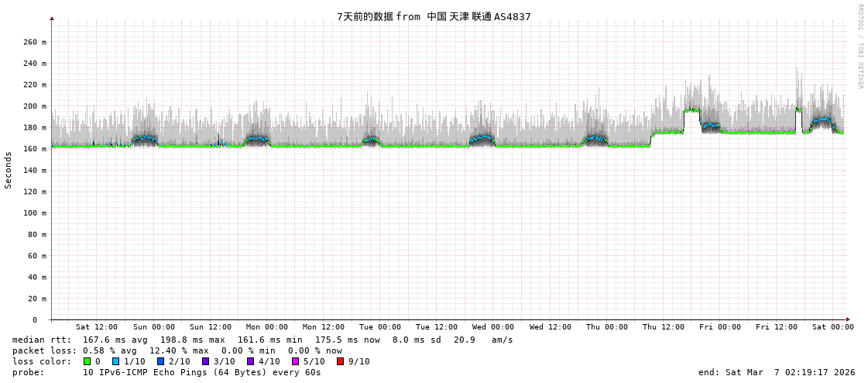Click the magenta 5/10 loss swatch
This screenshot has width=868, height=383.
[x=295, y=361]
